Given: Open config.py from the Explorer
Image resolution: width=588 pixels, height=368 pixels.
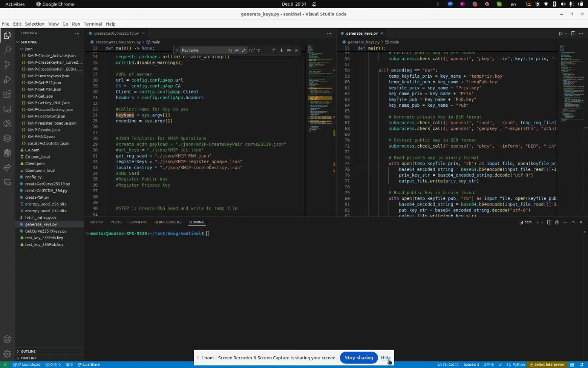Looking at the screenshot, I should click(33, 177).
